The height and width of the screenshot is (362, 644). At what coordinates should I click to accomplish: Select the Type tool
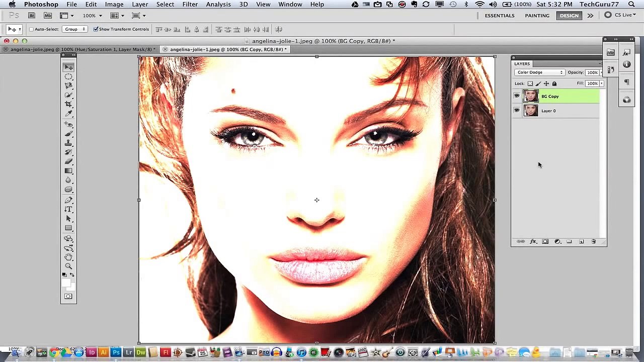(x=68, y=209)
